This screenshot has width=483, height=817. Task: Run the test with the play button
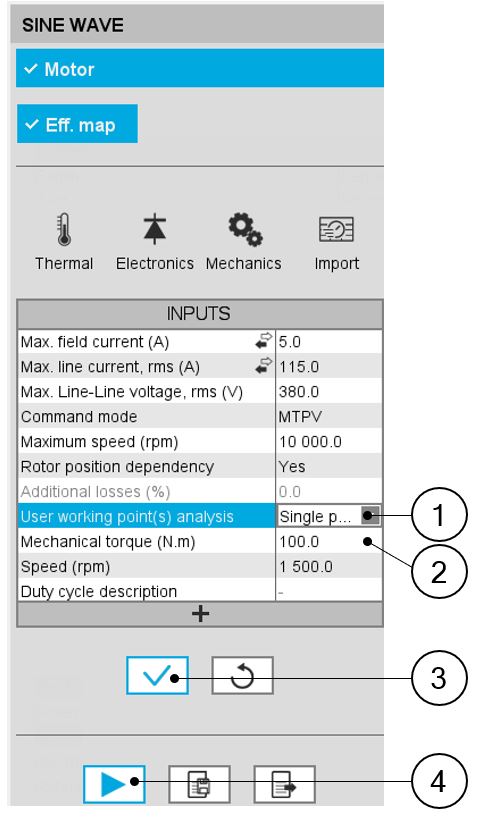(x=114, y=784)
